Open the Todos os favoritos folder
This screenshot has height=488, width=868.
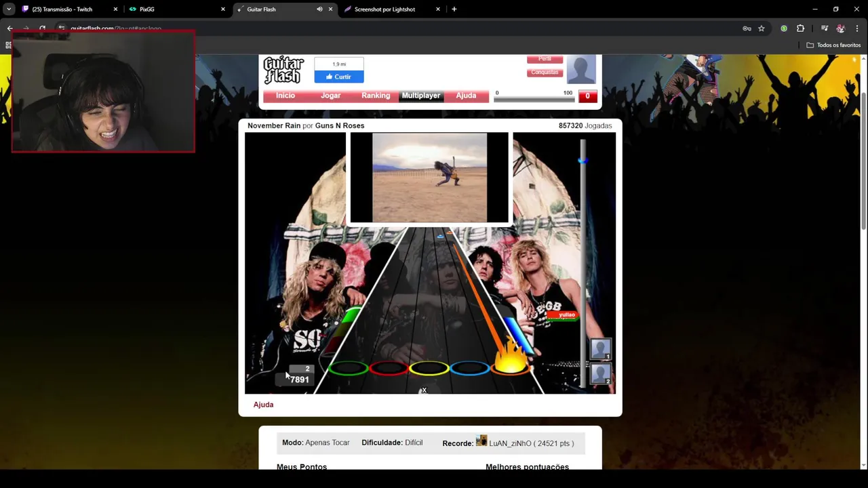(x=833, y=45)
